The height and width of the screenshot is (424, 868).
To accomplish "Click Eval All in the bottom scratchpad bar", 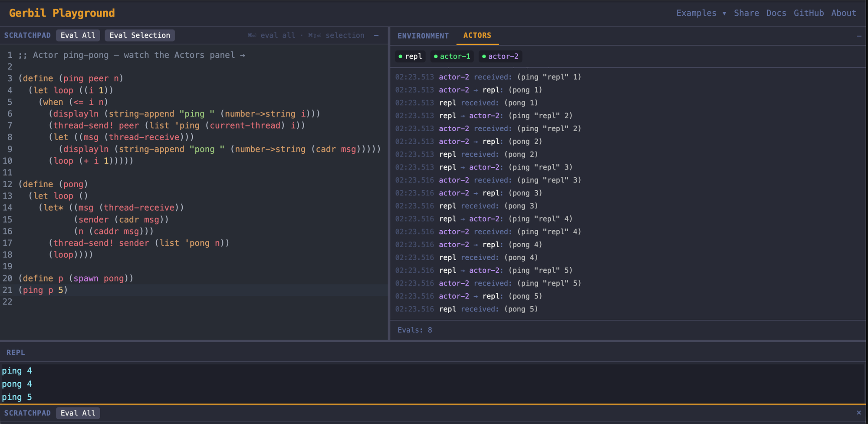I will tap(78, 413).
